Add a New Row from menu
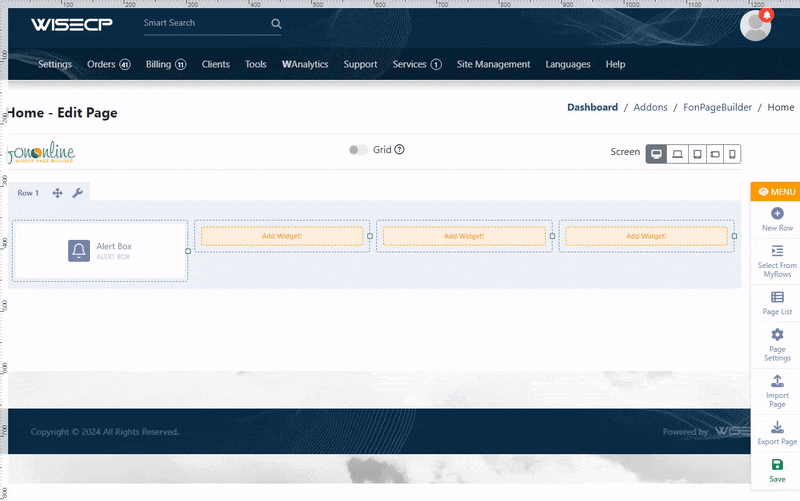This screenshot has height=501, width=800. [777, 219]
